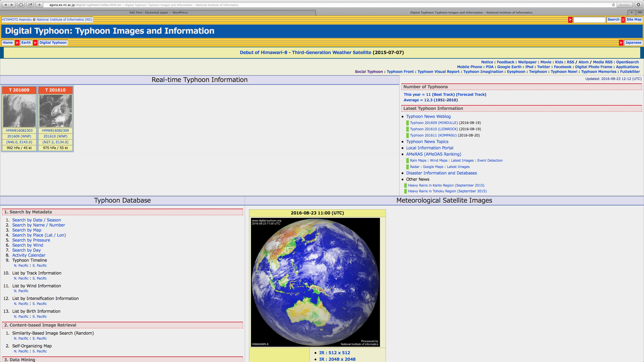Screen dimensions: 644x362
Task: Select the Digital Typhoon browser tab
Action: coord(471,13)
